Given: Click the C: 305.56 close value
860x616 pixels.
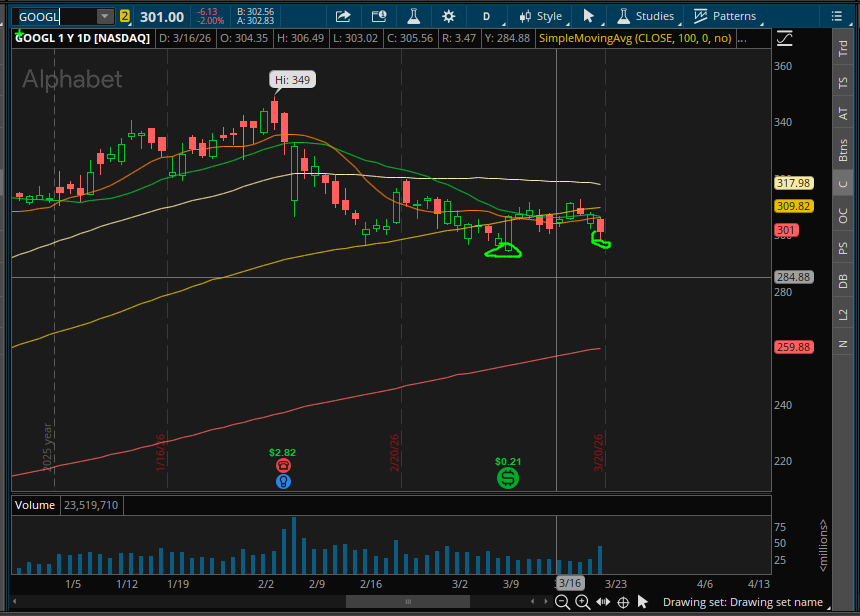Looking at the screenshot, I should coord(410,38).
